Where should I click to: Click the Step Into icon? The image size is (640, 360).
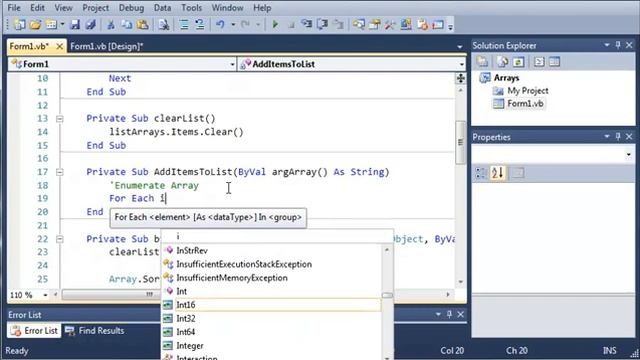coord(306,25)
